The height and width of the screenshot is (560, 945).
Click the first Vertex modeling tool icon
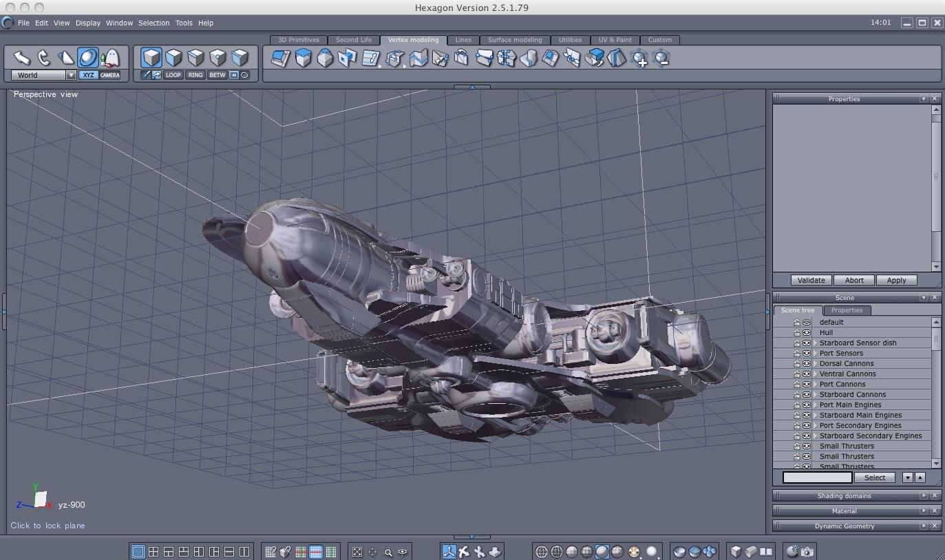(x=280, y=58)
